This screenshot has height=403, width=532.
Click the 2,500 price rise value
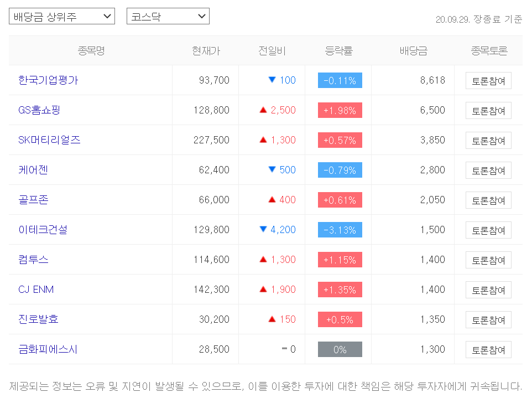(x=283, y=110)
